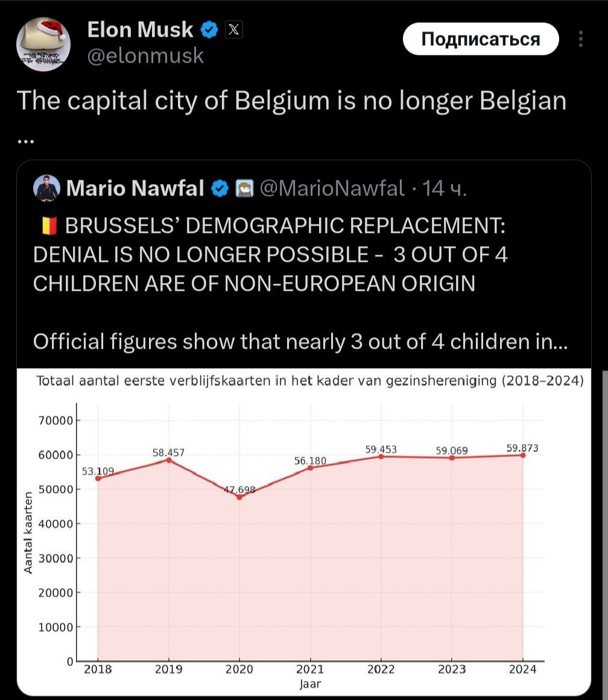
Task: Click the affiliate badge next to Mario Nawfal
Action: click(242, 189)
